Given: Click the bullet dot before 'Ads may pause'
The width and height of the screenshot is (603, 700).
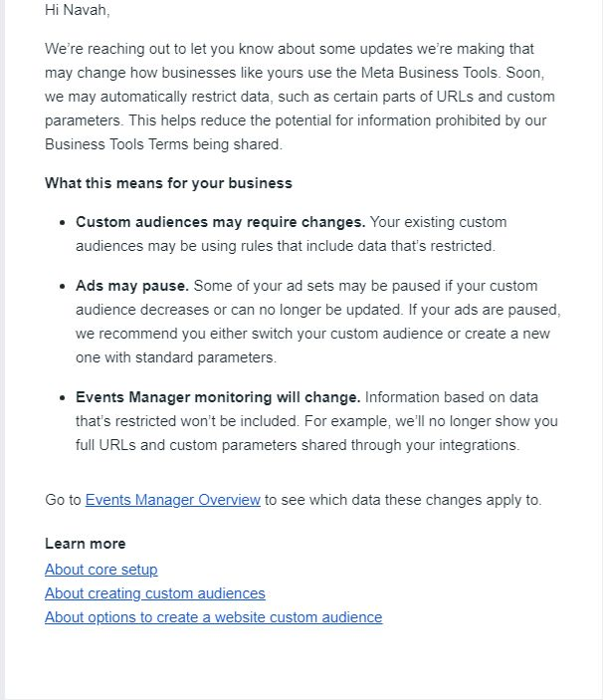Looking at the screenshot, I should 63,287.
